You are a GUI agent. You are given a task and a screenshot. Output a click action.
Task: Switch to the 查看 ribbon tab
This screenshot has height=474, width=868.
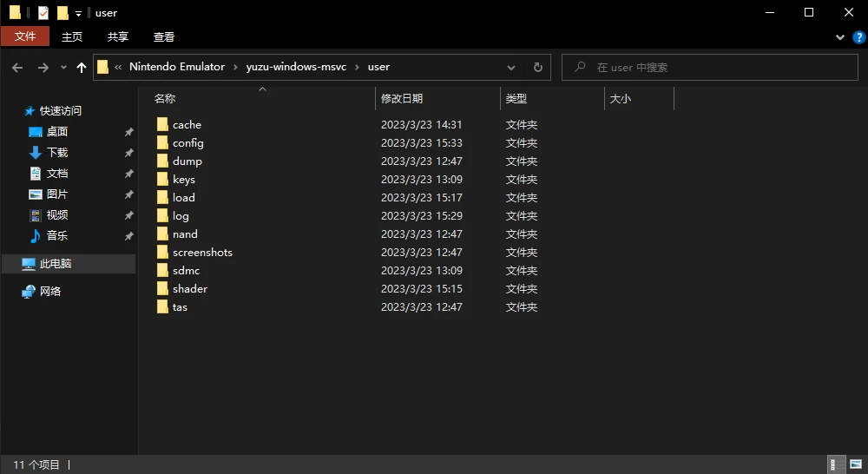164,36
